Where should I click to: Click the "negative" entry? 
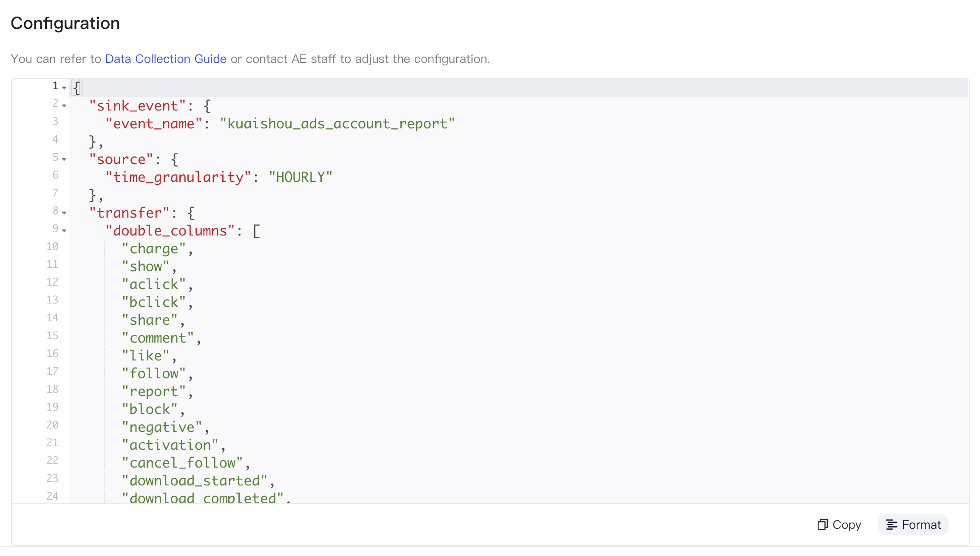coord(162,427)
